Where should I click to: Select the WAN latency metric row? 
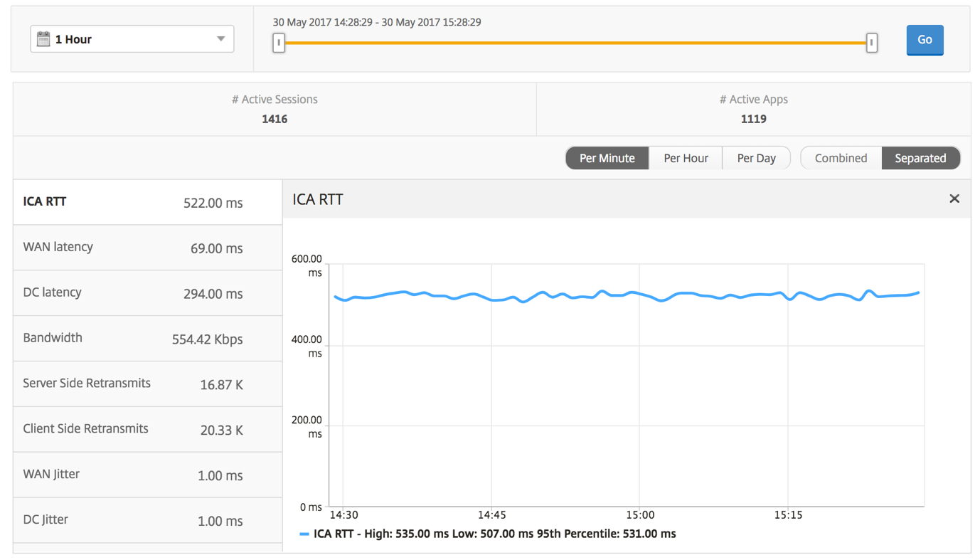(148, 248)
